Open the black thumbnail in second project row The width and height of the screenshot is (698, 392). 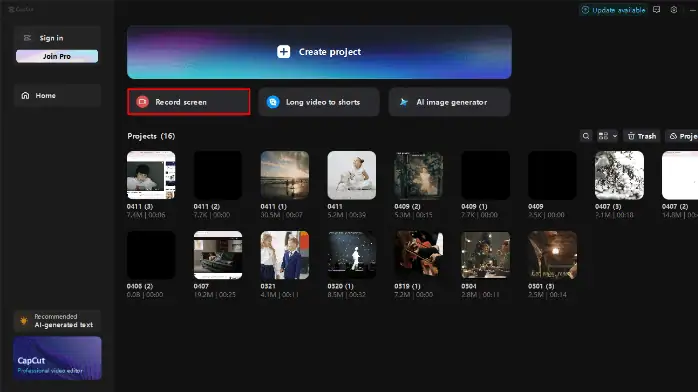click(151, 255)
